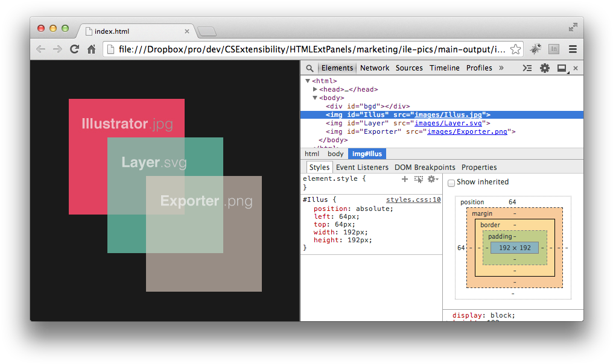613x364 pixels.
Task: Close the index.html tab
Action: [x=187, y=31]
